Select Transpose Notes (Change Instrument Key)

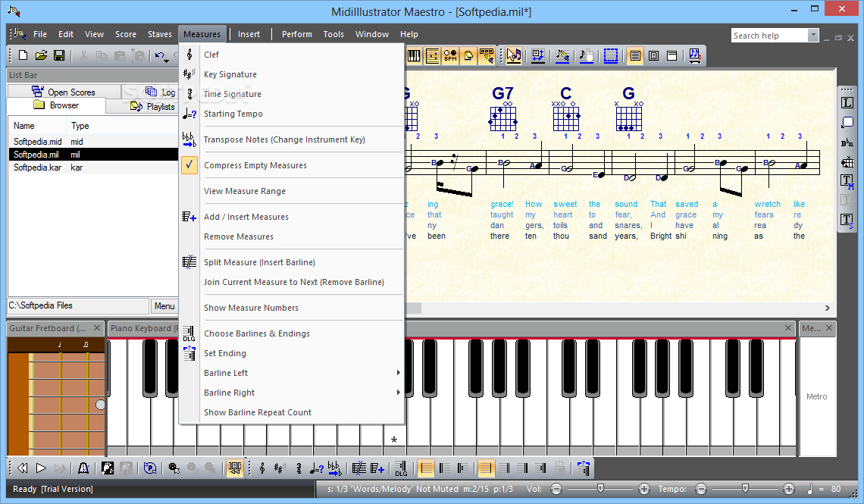284,140
